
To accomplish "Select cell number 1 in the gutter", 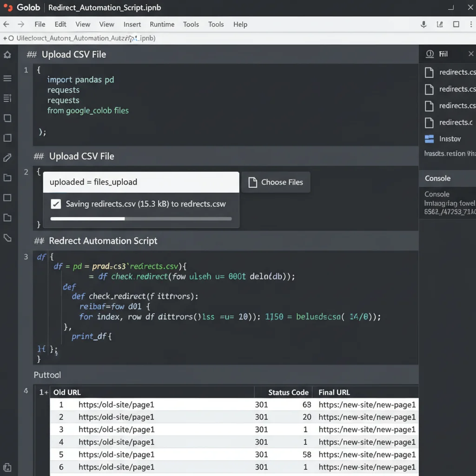I will pos(26,70).
